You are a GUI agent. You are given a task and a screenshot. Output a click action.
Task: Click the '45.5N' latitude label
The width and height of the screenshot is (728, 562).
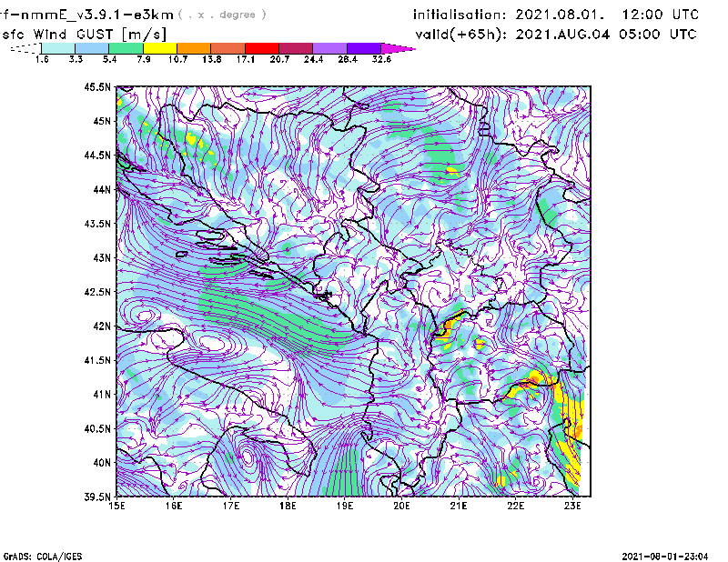tap(97, 86)
